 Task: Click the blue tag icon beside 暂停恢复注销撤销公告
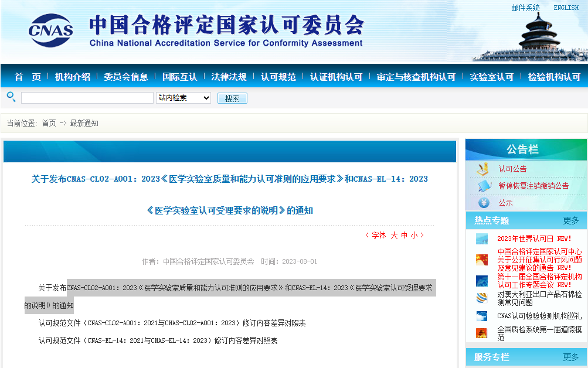[483, 186]
